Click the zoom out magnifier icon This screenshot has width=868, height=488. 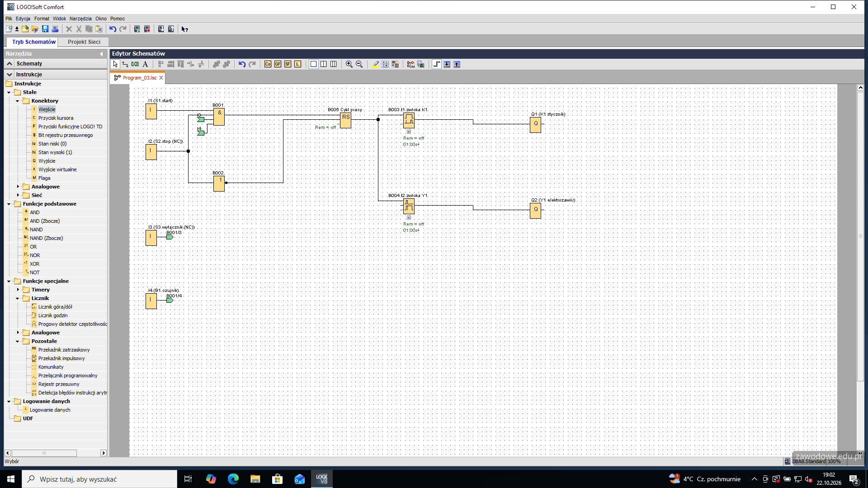pyautogui.click(x=359, y=64)
